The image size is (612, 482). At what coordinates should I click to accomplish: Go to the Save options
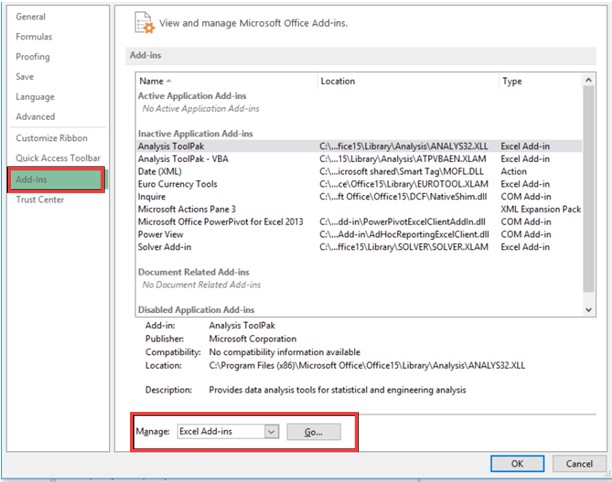[x=25, y=76]
